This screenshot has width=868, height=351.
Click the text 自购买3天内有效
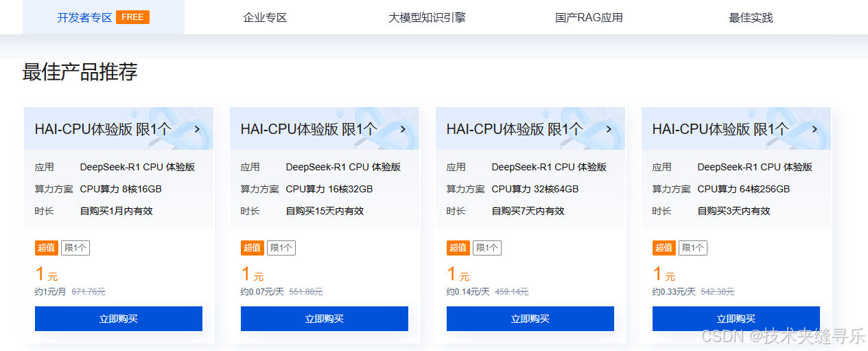tap(734, 211)
